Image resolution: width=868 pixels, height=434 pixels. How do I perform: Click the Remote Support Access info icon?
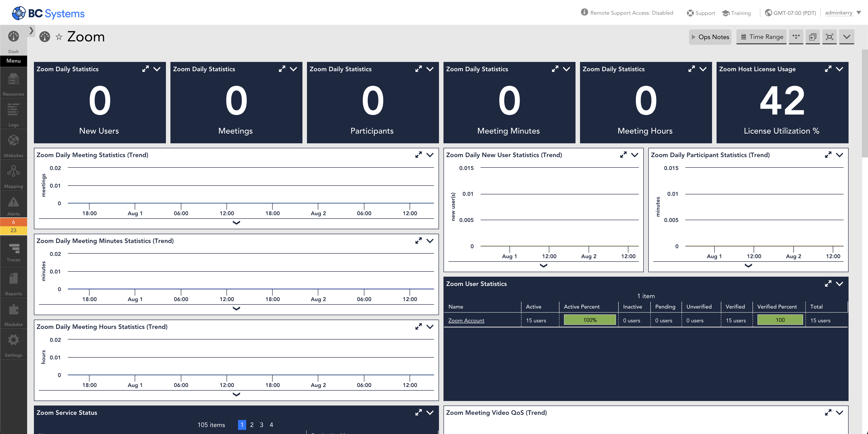[584, 12]
